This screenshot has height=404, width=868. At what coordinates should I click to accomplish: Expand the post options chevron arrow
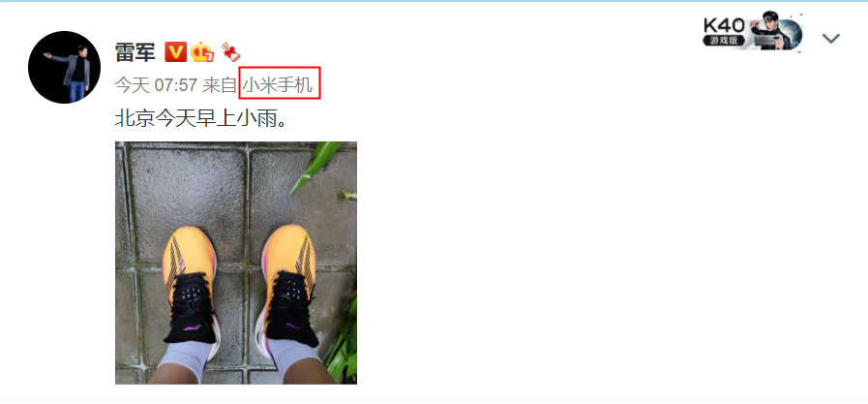click(831, 38)
